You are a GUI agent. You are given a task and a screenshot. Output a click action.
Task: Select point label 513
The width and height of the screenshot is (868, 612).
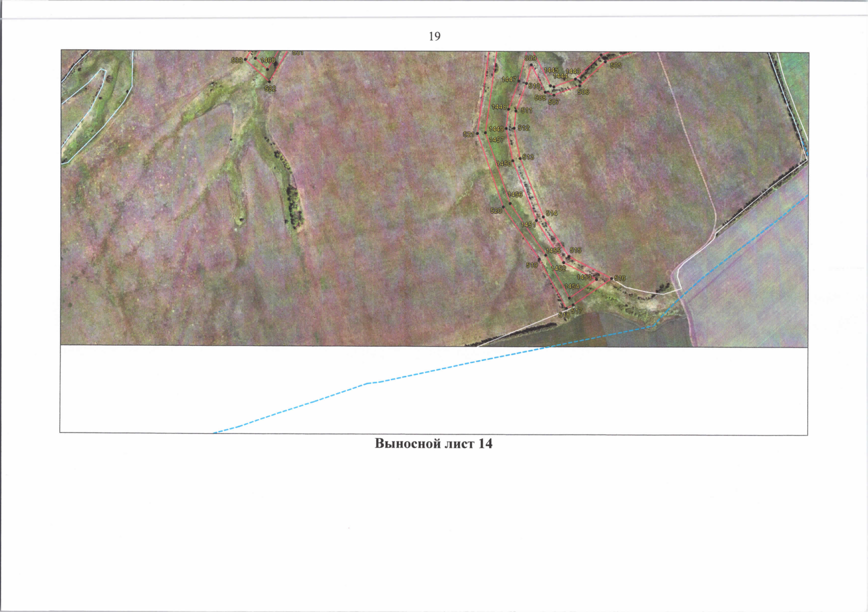[x=528, y=157]
